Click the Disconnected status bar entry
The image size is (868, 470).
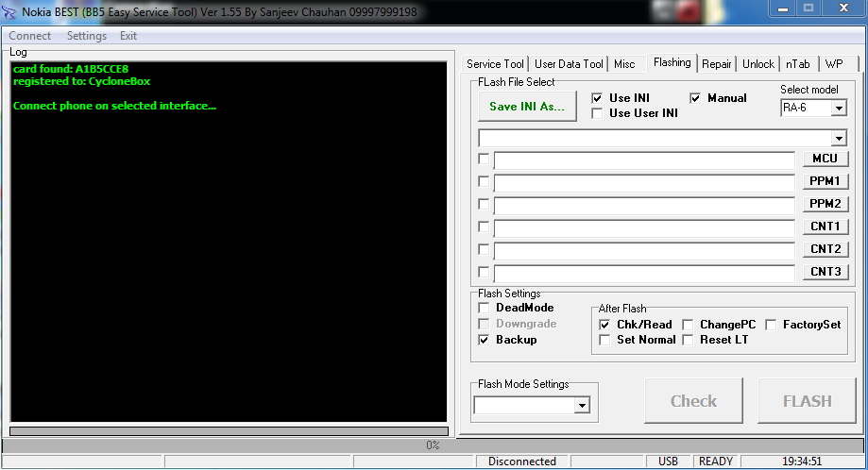click(522, 462)
